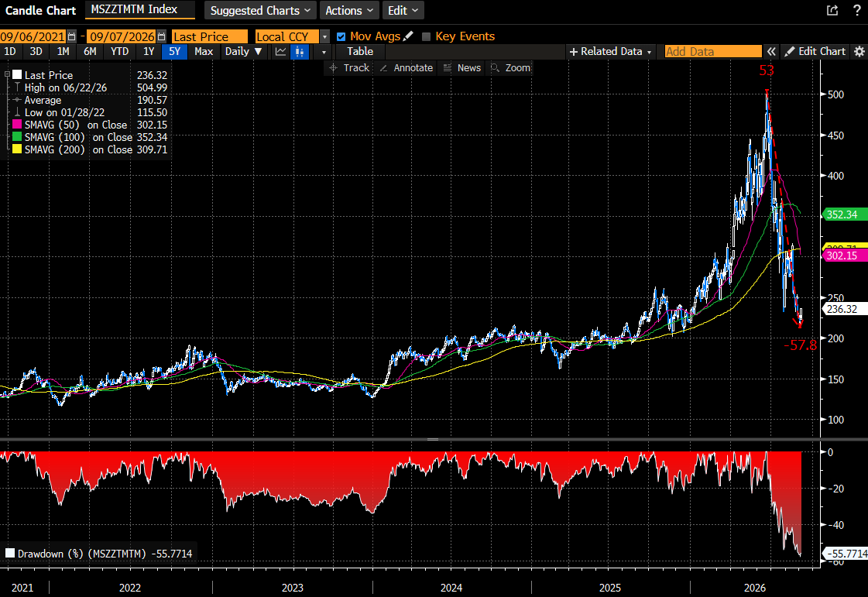Select the 1Y time range tab

149,52
